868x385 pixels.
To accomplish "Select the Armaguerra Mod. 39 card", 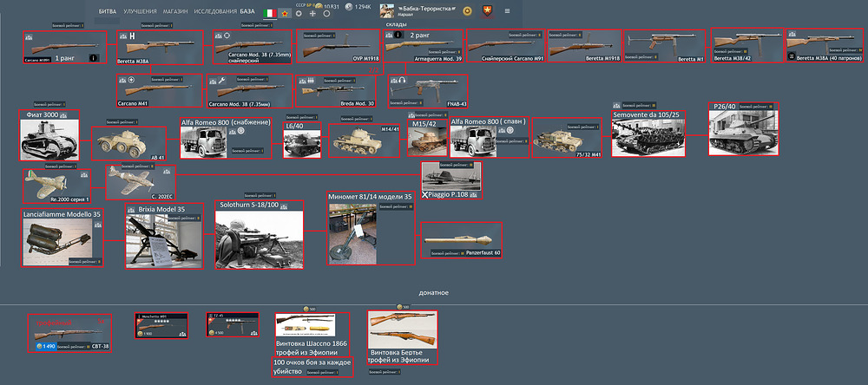I will tap(424, 46).
